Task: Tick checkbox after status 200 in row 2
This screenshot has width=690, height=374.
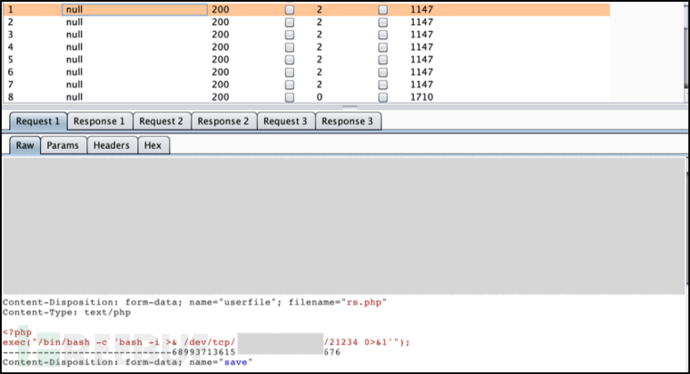Action: pos(290,22)
